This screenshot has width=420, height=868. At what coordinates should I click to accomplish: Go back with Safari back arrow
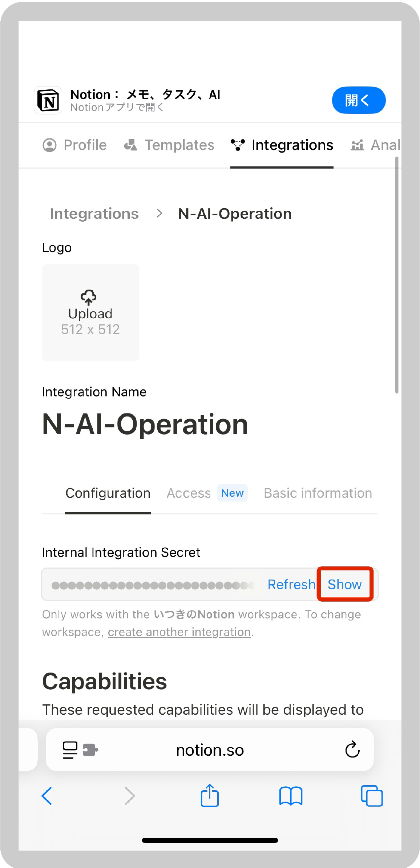(47, 796)
